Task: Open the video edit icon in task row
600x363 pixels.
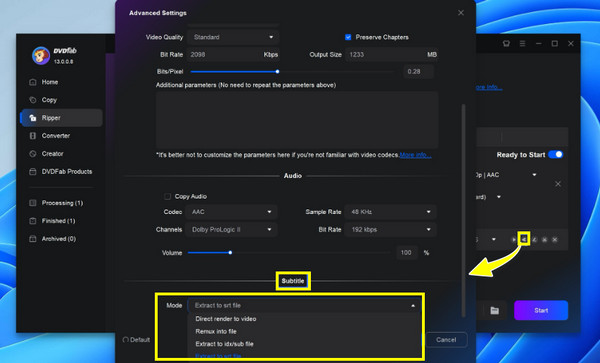Action: coord(535,240)
